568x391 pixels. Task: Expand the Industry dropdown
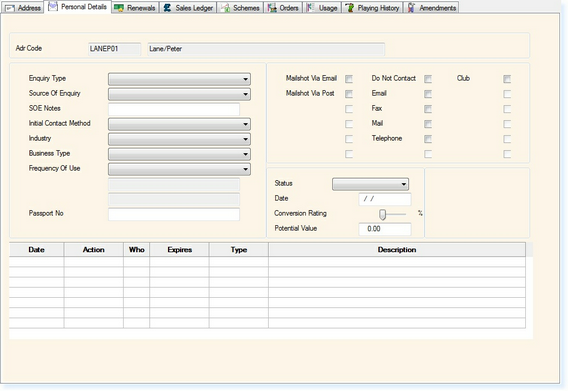[179, 139]
